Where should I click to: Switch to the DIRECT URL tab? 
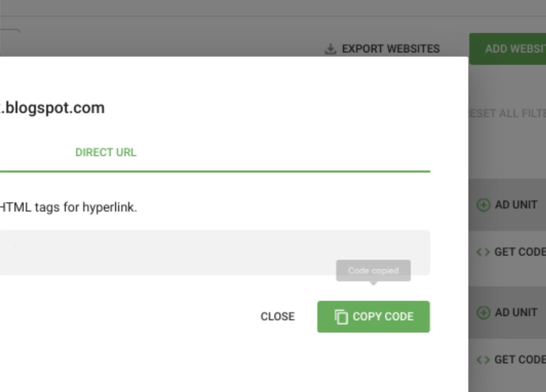106,152
